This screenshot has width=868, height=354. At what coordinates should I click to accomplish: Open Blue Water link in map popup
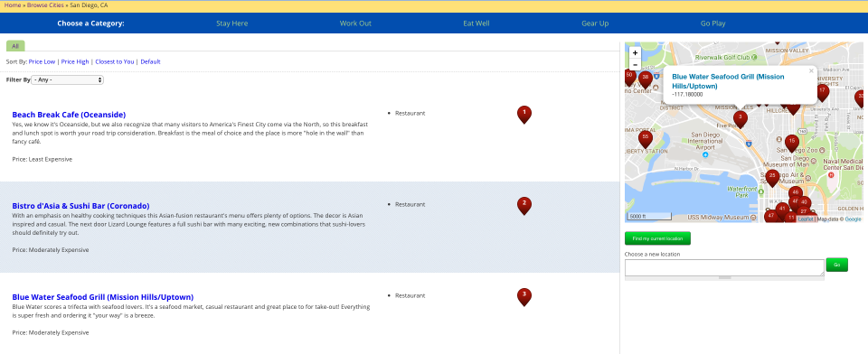point(729,81)
